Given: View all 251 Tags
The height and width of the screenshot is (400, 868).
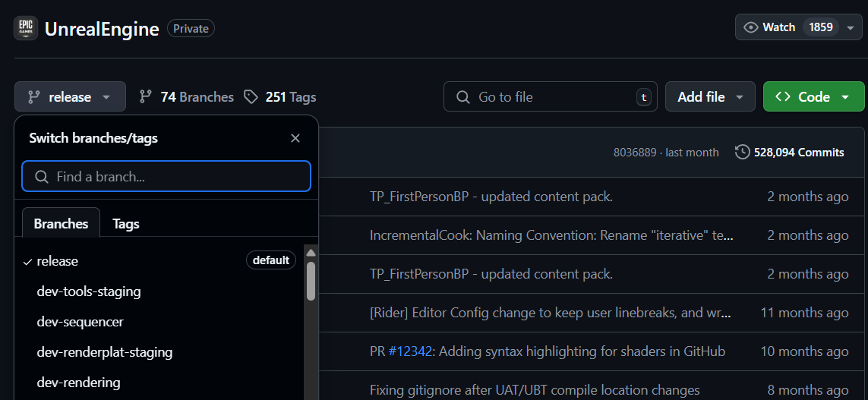Looking at the screenshot, I should click(280, 97).
